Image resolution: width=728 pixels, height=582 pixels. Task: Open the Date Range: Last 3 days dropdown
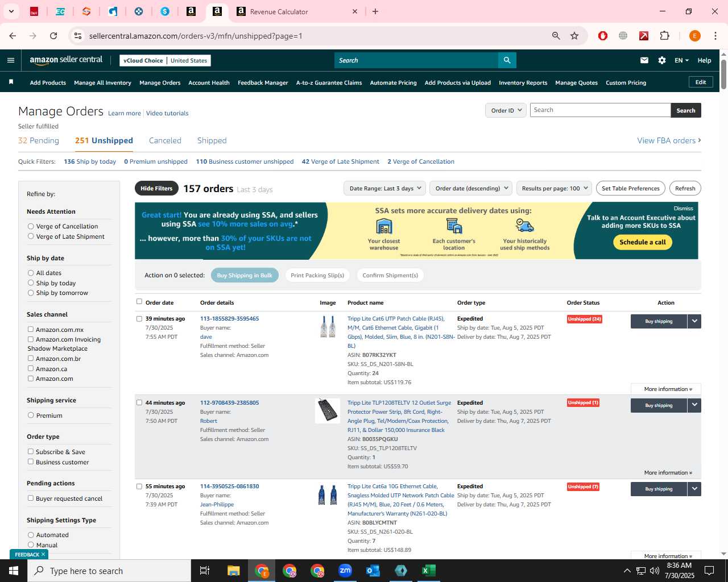(384, 188)
